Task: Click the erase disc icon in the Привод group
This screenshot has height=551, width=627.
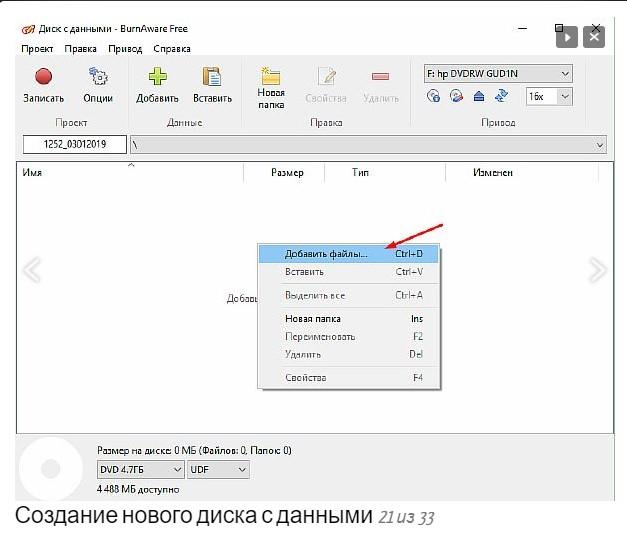Action: click(x=456, y=96)
